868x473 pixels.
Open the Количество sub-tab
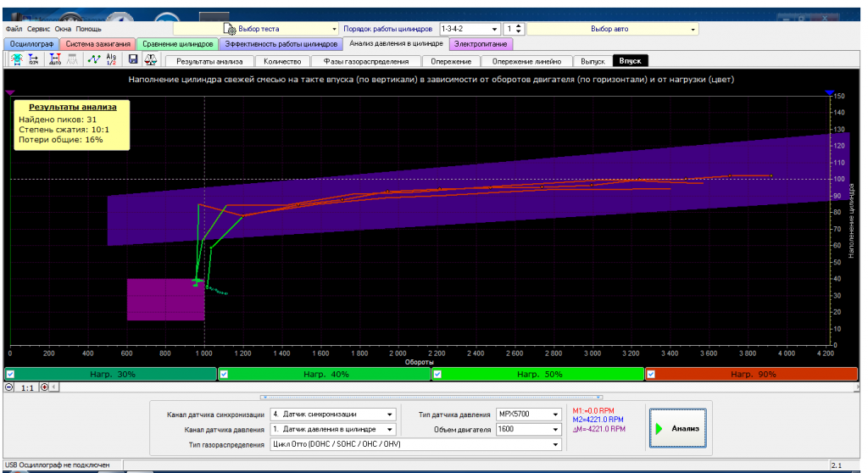pyautogui.click(x=282, y=62)
